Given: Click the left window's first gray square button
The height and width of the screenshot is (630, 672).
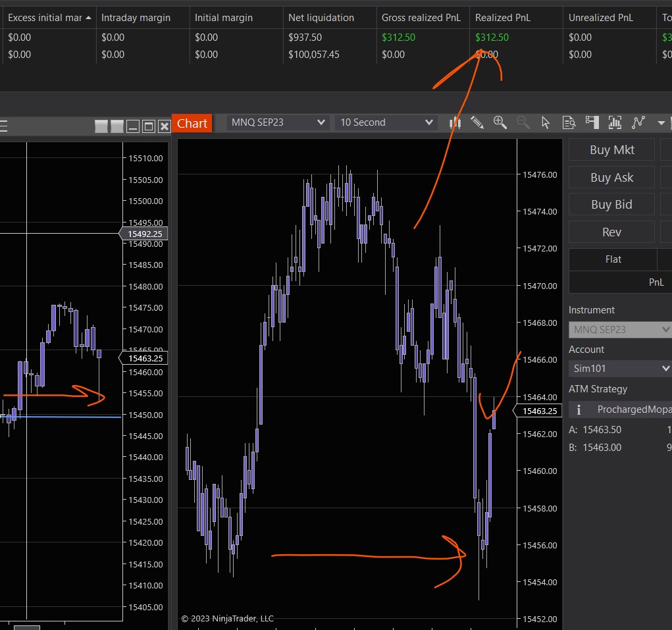Looking at the screenshot, I should (101, 126).
